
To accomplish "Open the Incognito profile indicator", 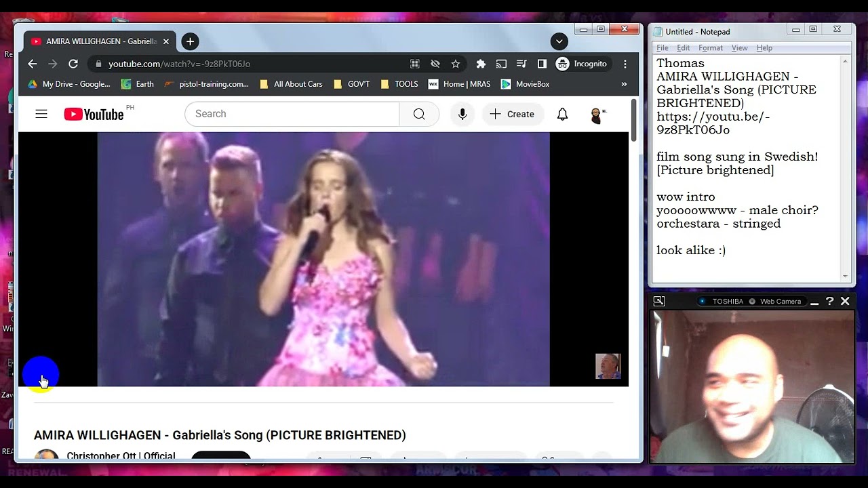I will point(582,64).
